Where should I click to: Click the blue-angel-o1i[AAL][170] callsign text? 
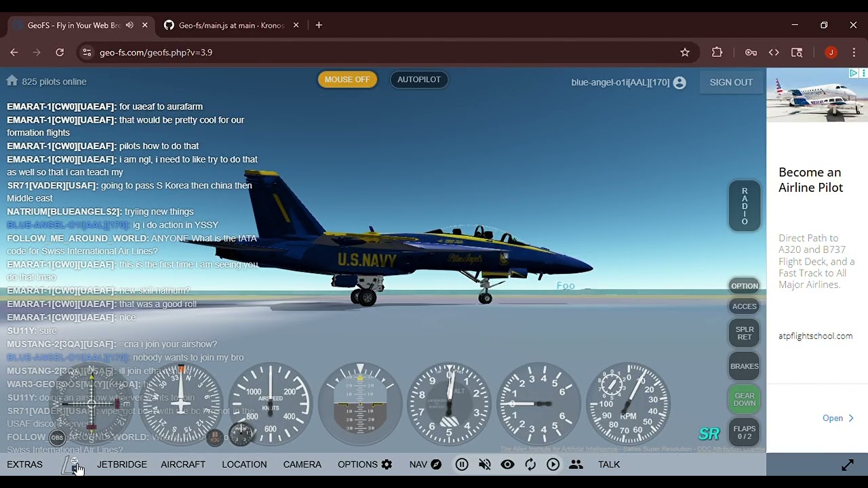coord(620,82)
